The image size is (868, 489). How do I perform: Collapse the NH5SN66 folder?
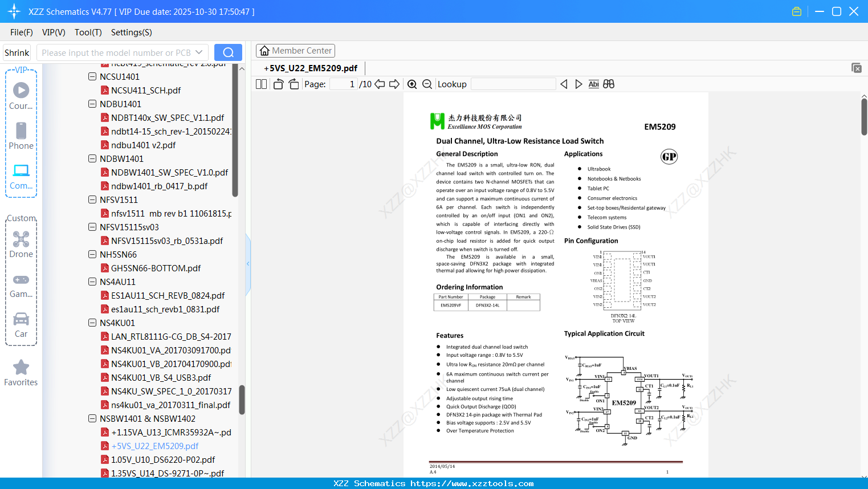pyautogui.click(x=92, y=254)
